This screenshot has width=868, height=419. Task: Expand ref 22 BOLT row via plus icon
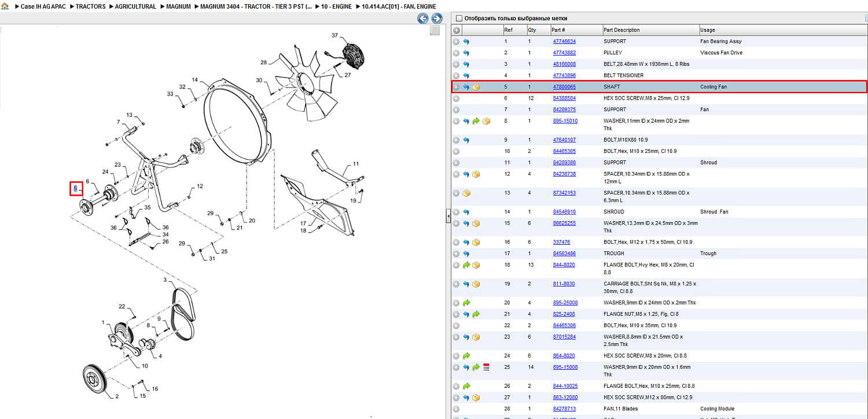pos(457,326)
